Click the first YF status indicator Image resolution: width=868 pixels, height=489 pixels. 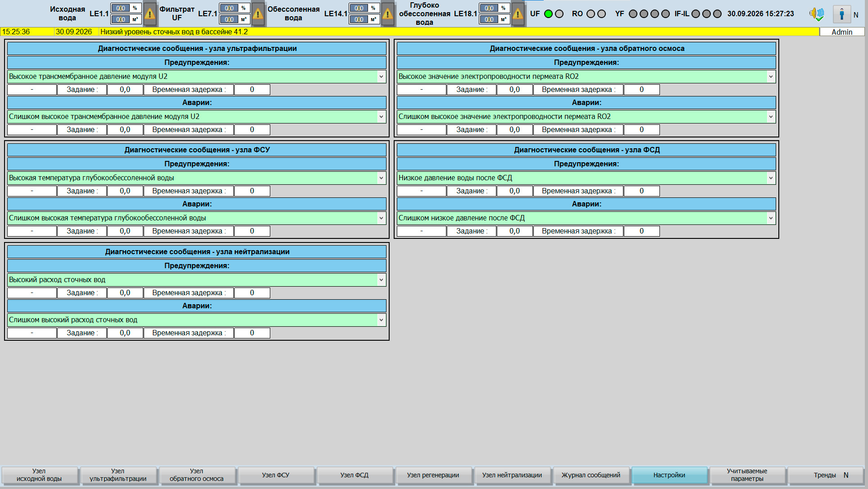(633, 14)
